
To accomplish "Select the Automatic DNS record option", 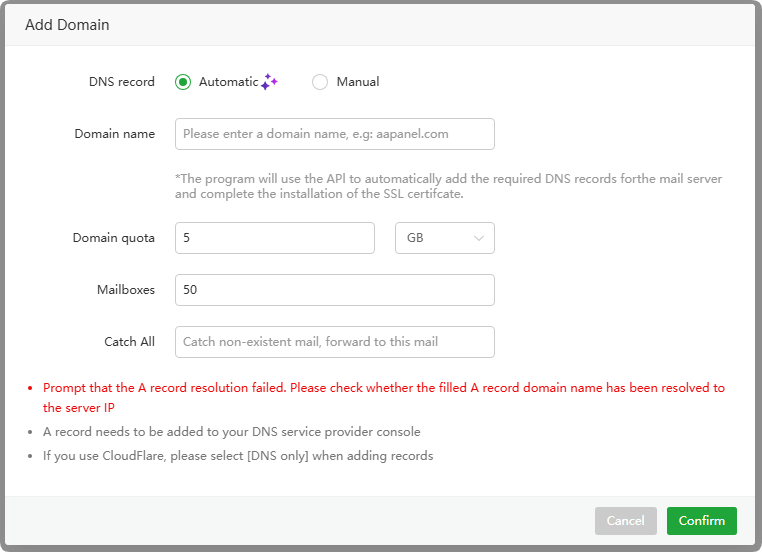I will 183,82.
